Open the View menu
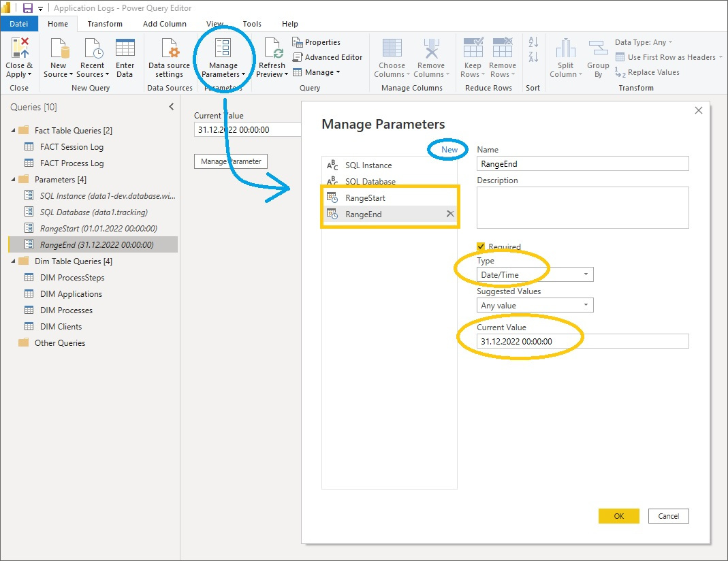 pos(215,23)
